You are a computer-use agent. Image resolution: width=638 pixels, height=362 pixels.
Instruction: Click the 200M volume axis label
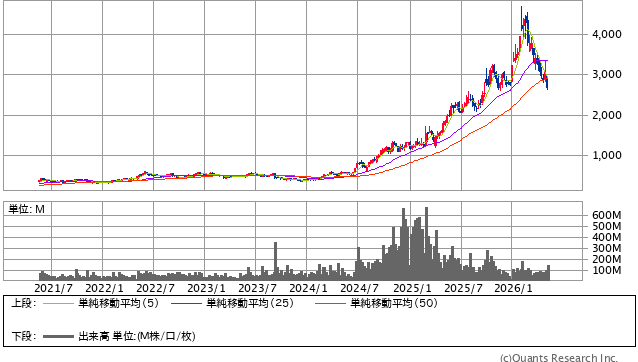point(607,259)
